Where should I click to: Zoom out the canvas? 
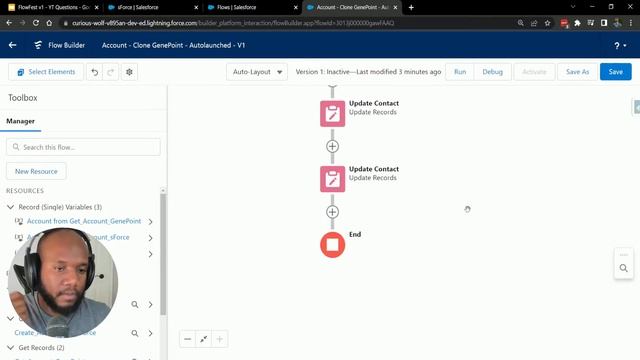[x=187, y=339]
